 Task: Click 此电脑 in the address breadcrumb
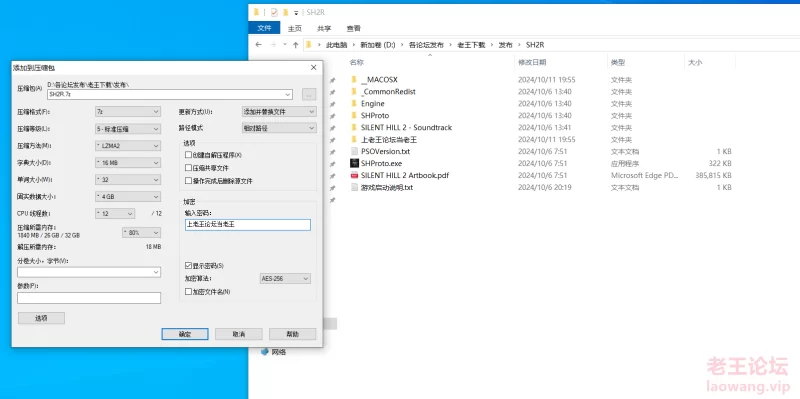pyautogui.click(x=336, y=45)
